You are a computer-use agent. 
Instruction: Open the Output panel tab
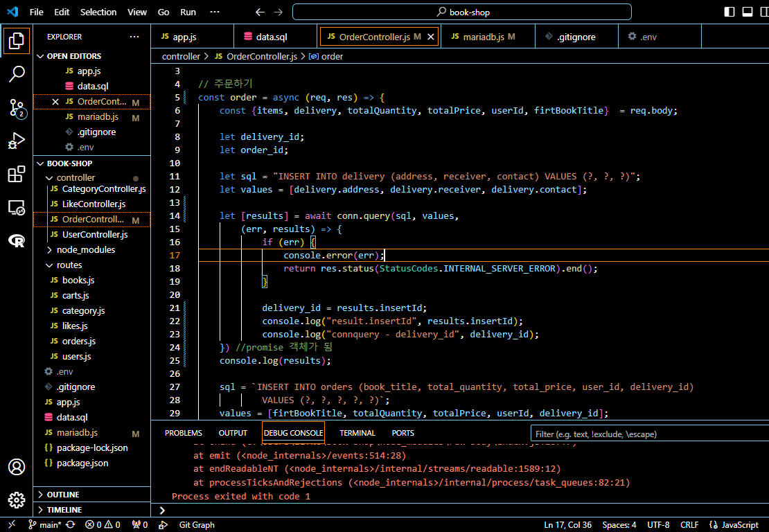[x=233, y=434]
